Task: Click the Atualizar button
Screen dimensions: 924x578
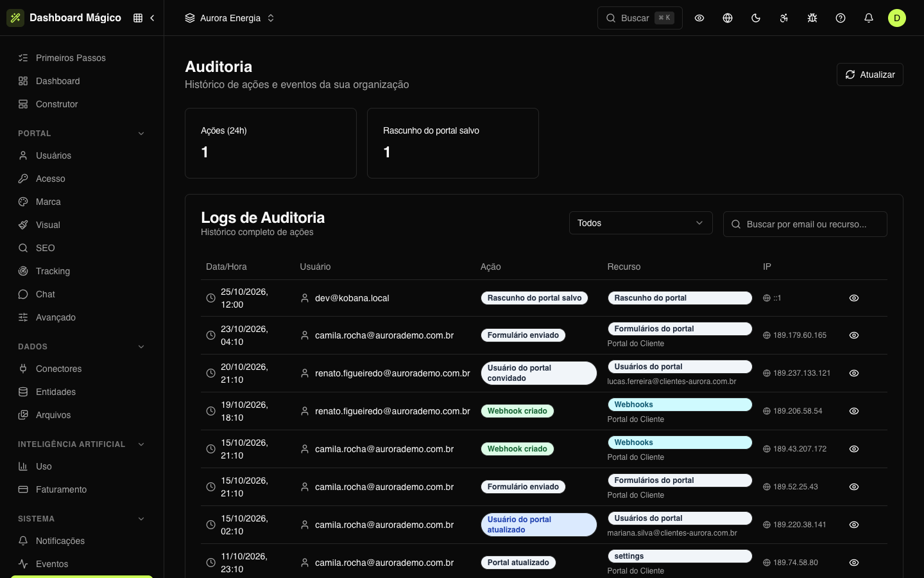Action: pyautogui.click(x=869, y=74)
